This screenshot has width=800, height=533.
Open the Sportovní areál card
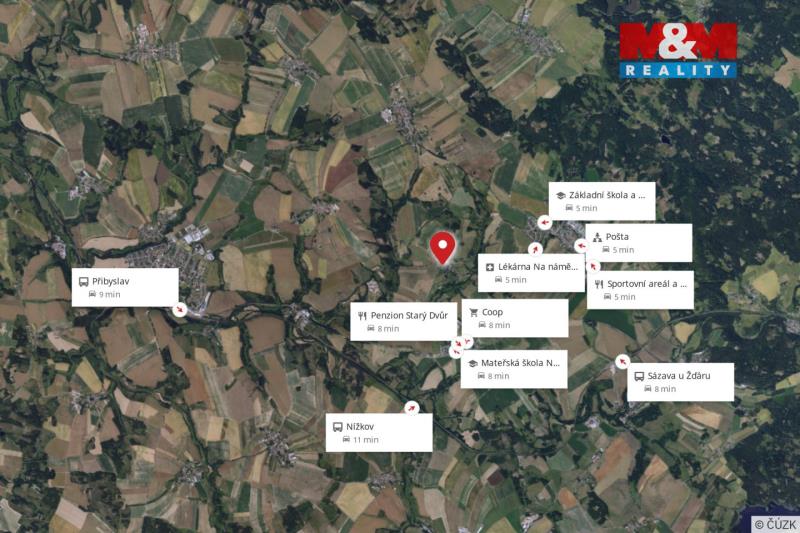[x=640, y=290]
